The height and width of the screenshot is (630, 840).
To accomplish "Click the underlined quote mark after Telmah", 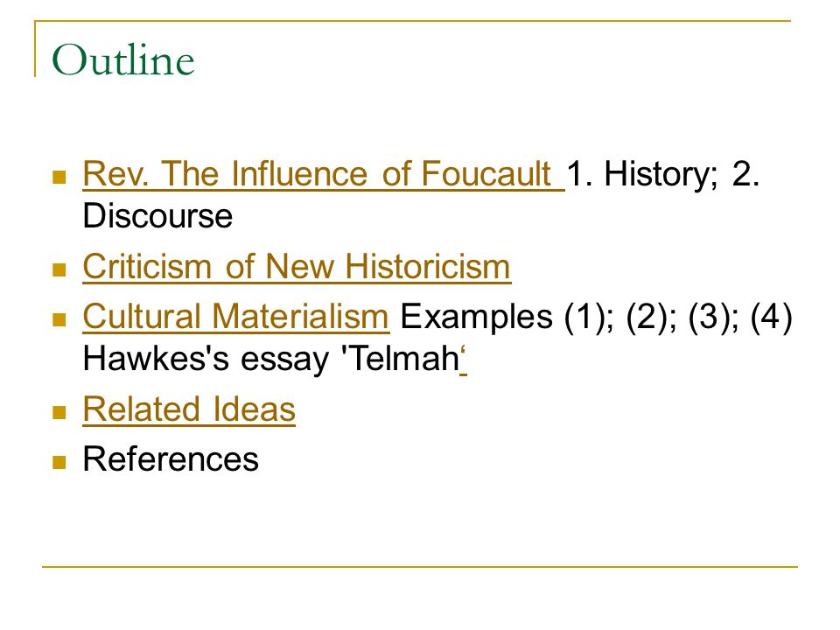I will [x=463, y=359].
